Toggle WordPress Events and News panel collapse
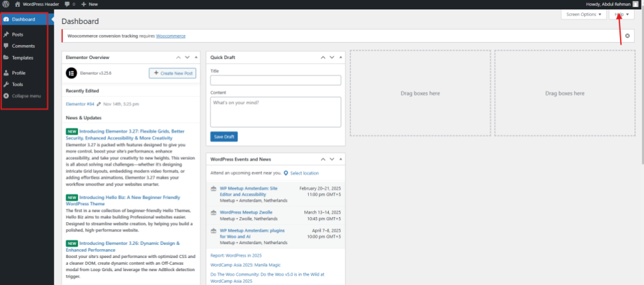 pyautogui.click(x=340, y=159)
